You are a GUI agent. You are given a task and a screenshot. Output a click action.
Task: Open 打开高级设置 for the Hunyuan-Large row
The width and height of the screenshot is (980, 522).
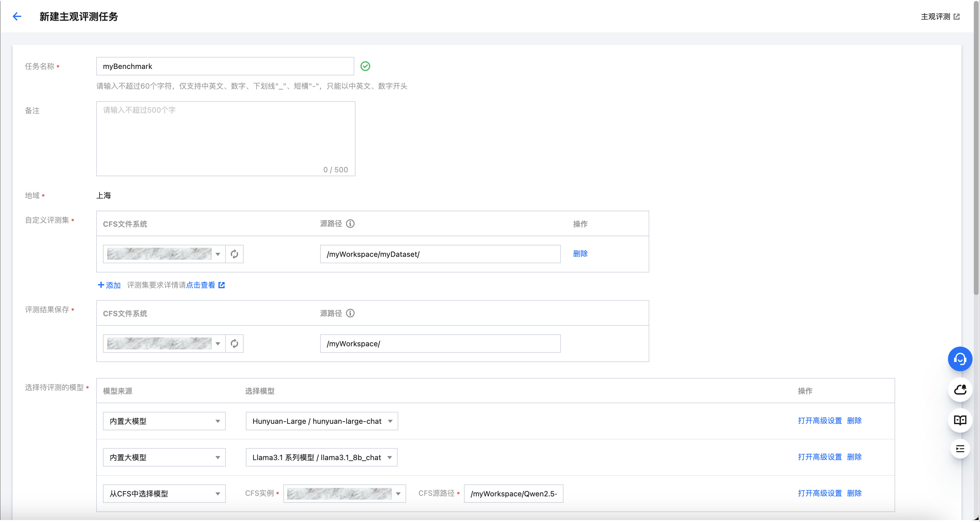tap(819, 421)
